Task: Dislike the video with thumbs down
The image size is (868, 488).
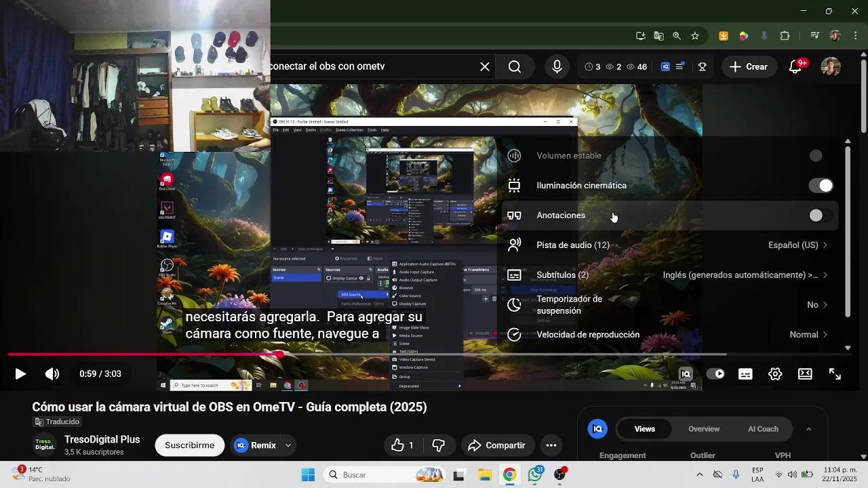Action: pos(439,445)
